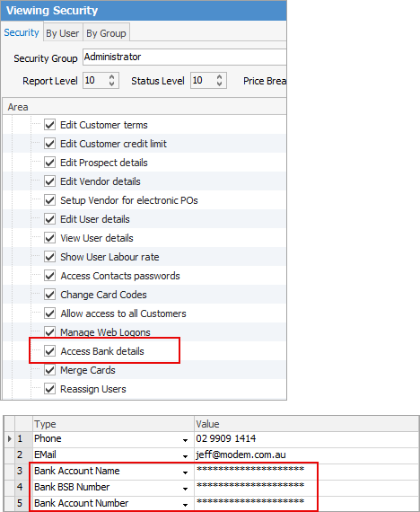Select row number 1 in contact grid
This screenshot has width=420, height=512.
click(23, 439)
